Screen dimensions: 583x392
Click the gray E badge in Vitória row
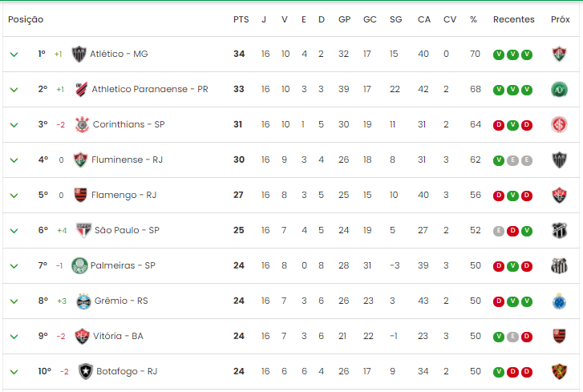click(x=512, y=337)
